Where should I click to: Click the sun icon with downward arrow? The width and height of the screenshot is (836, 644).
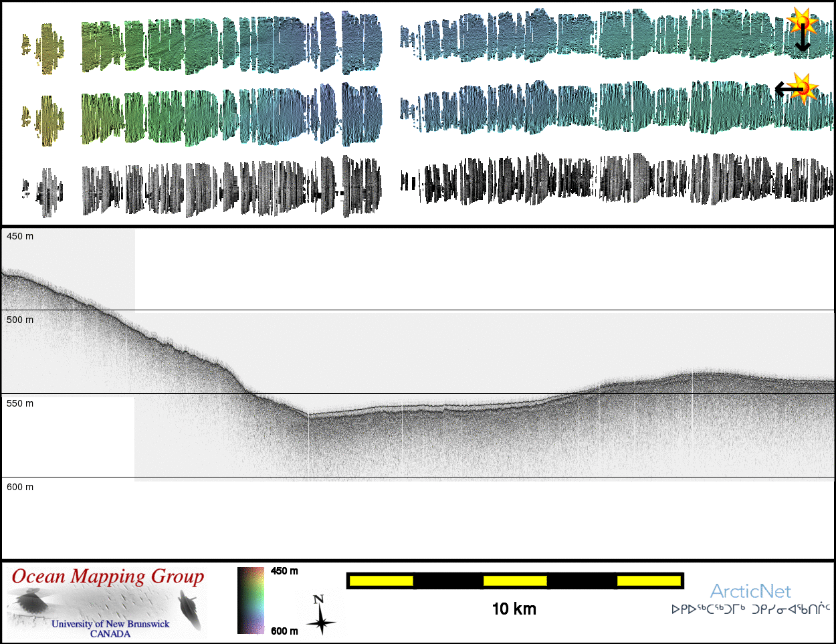(x=802, y=23)
